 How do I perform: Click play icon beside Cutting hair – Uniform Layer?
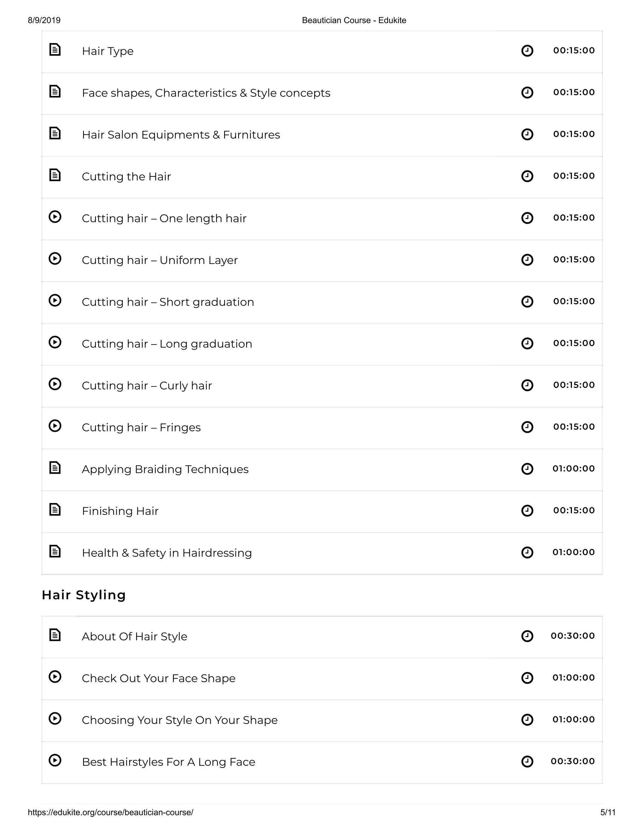coord(55,259)
